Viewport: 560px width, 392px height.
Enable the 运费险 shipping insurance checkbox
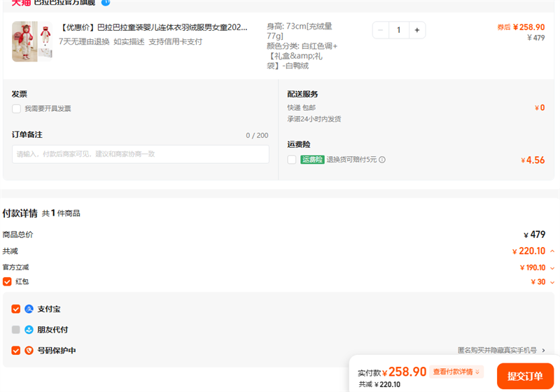pyautogui.click(x=292, y=160)
